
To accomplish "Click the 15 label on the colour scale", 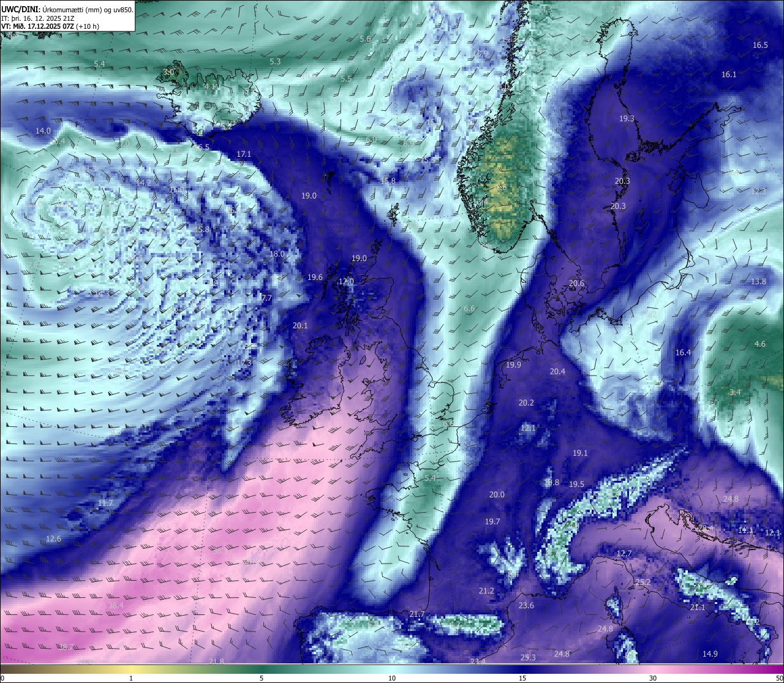I will pos(522,678).
